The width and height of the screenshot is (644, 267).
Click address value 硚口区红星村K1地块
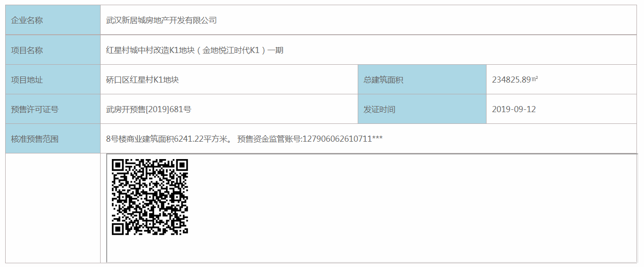[142, 80]
